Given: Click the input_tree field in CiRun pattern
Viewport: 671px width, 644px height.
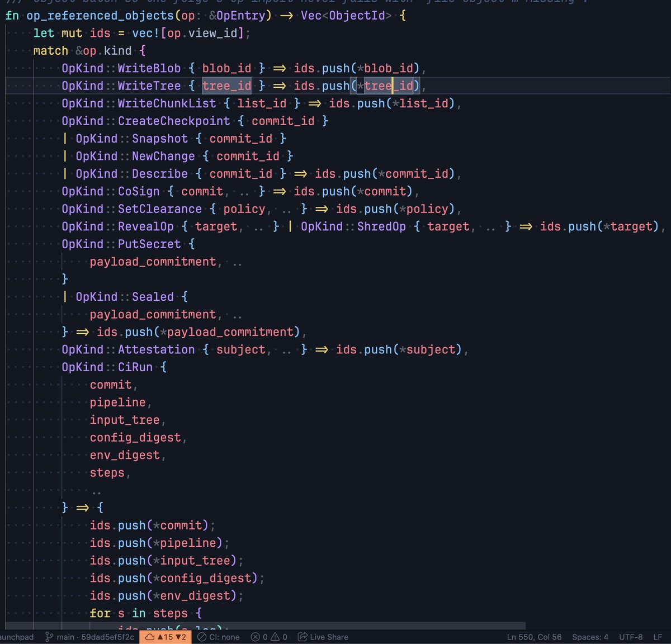Looking at the screenshot, I should click(x=125, y=420).
